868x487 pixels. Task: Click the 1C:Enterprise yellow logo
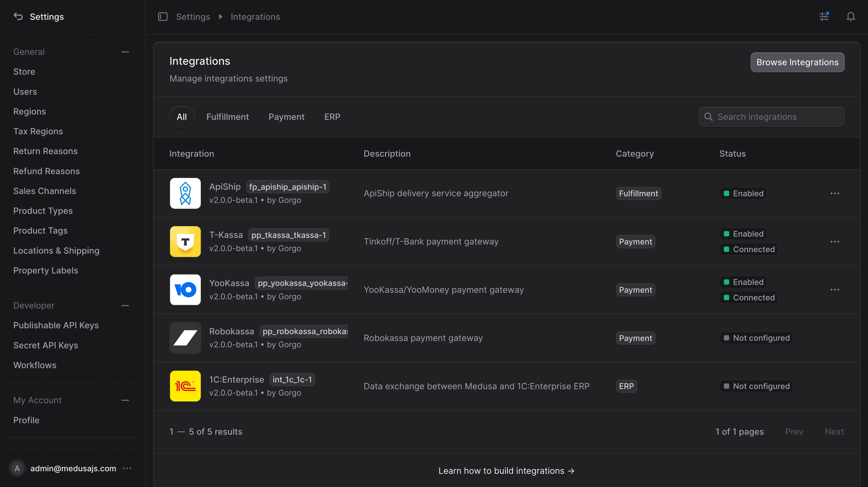pyautogui.click(x=185, y=386)
